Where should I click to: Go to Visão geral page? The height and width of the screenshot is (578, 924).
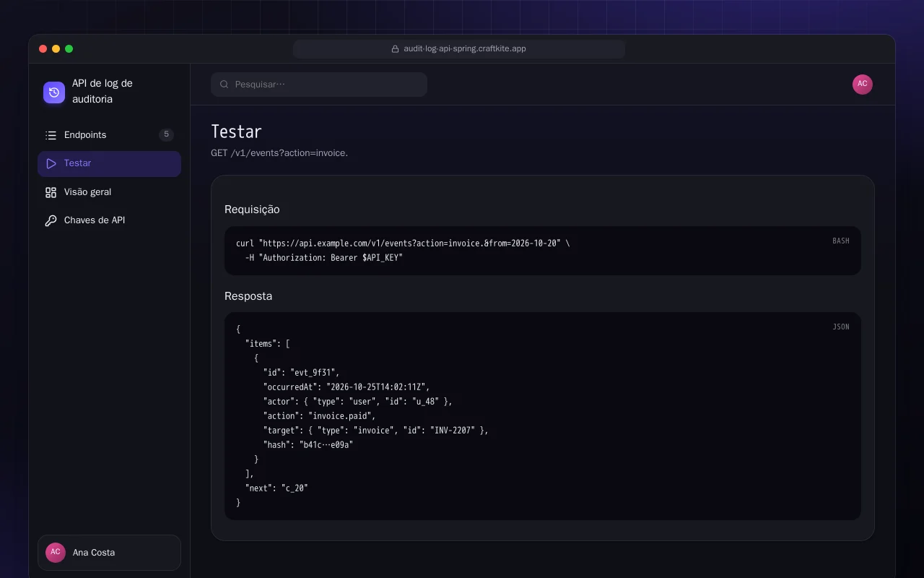point(109,192)
